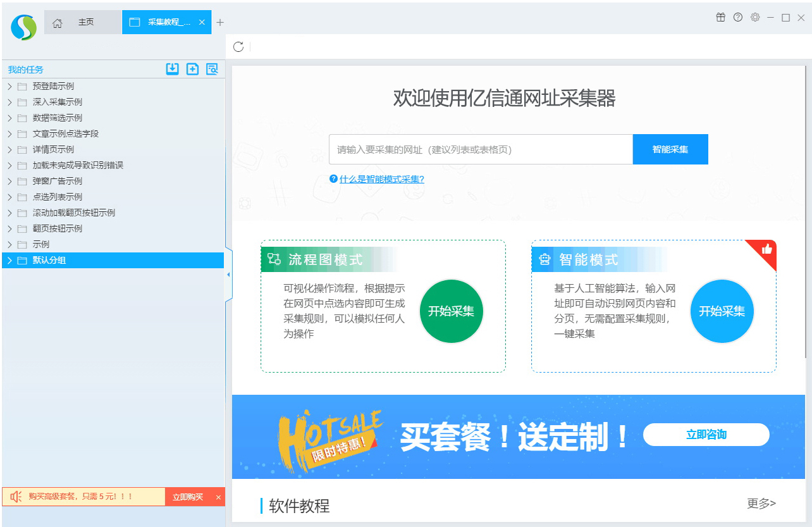
Task: Expand the 数据筛选示例 folder arrow
Action: pos(9,118)
